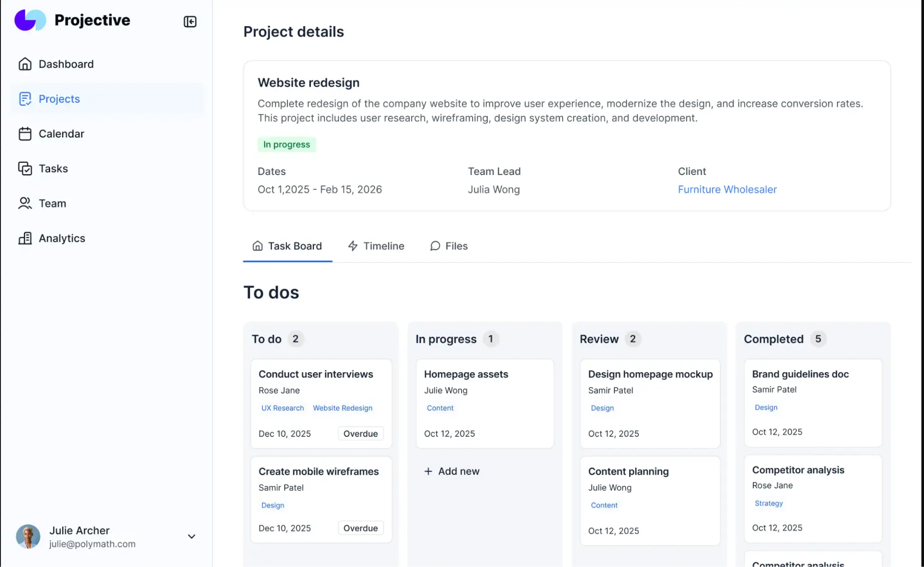Click the Tasks checkbox icon in sidebar

(x=25, y=168)
